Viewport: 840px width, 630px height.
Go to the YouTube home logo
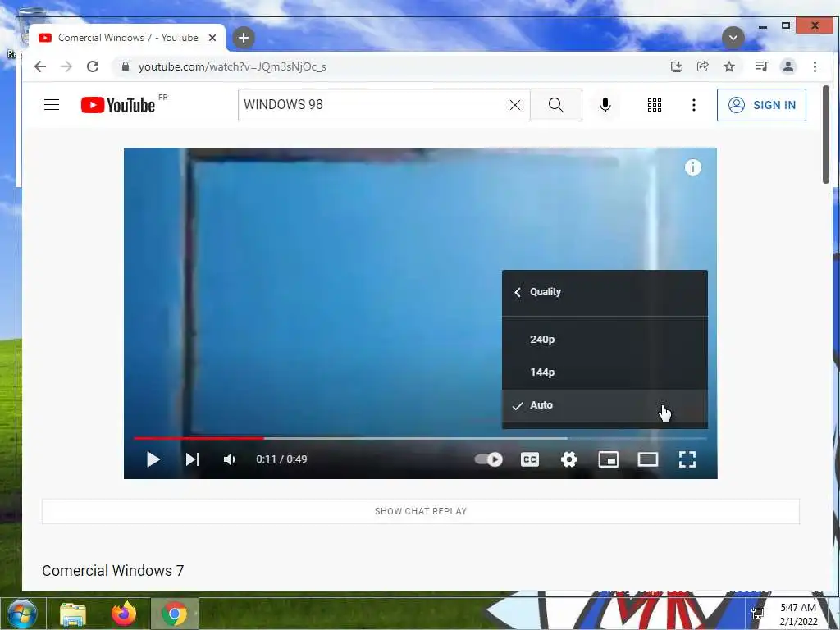click(118, 105)
